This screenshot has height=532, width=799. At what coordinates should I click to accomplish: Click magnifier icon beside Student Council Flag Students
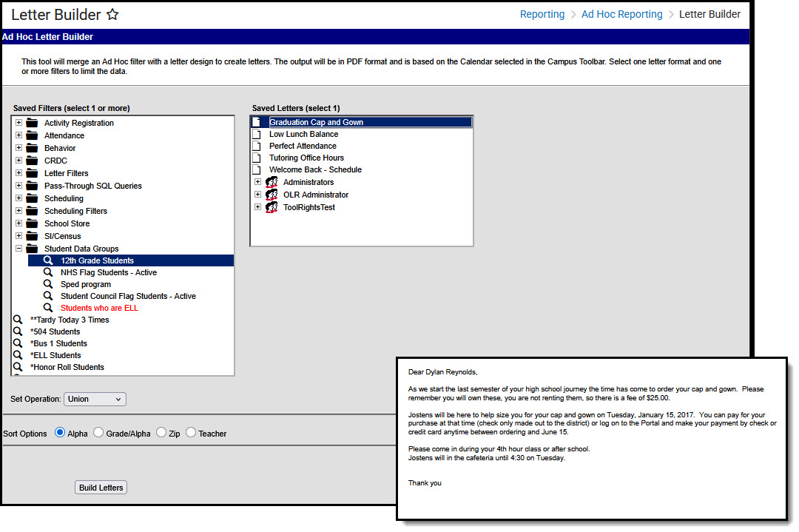coord(48,295)
